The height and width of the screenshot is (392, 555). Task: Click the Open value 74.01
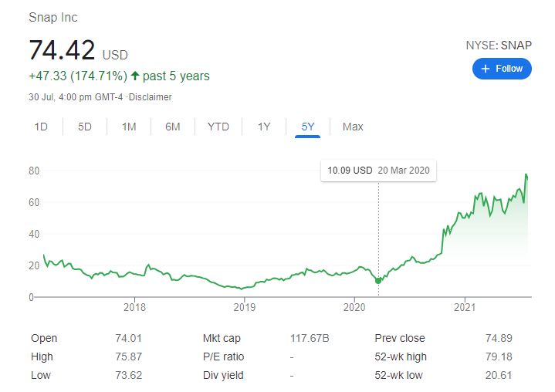click(128, 338)
